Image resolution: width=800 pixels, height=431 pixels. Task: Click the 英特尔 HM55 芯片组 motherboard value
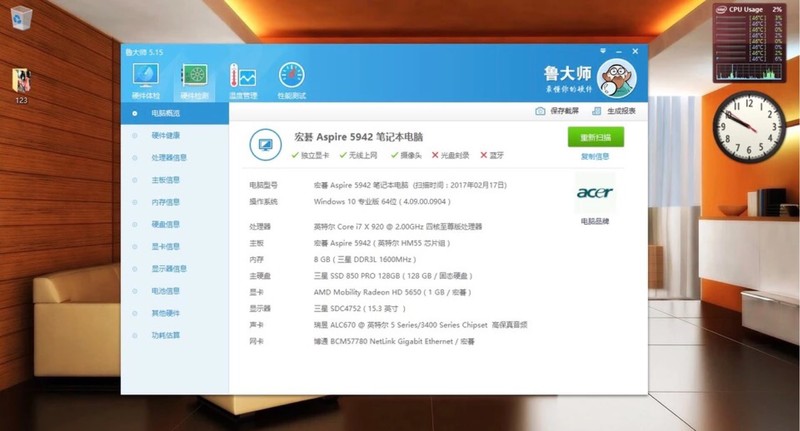[382, 243]
